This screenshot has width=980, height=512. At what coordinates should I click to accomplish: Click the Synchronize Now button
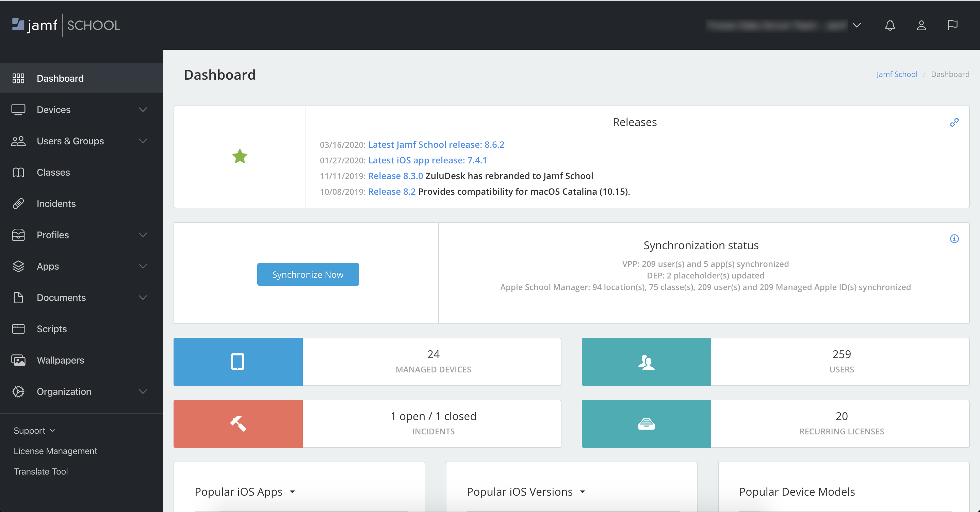click(308, 274)
